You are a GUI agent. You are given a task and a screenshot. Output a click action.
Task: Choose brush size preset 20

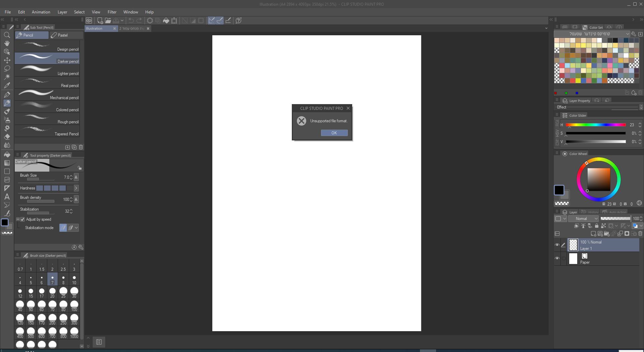click(x=52, y=293)
